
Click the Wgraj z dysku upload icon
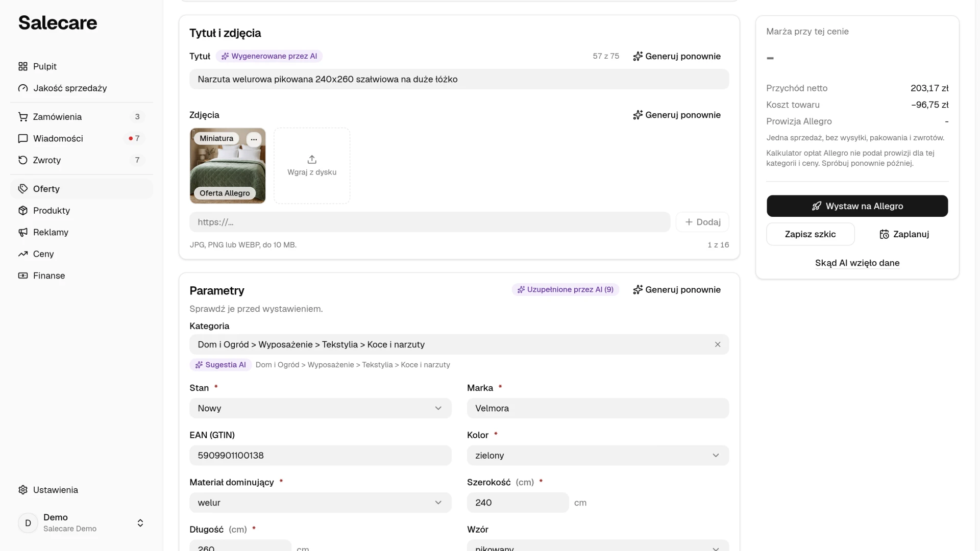(312, 159)
